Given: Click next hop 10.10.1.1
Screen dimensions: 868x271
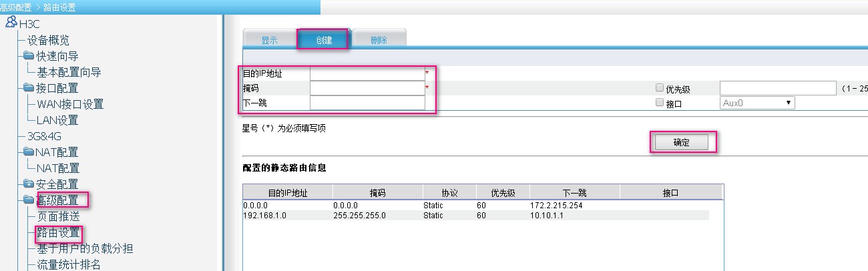Looking at the screenshot, I should [x=548, y=216].
